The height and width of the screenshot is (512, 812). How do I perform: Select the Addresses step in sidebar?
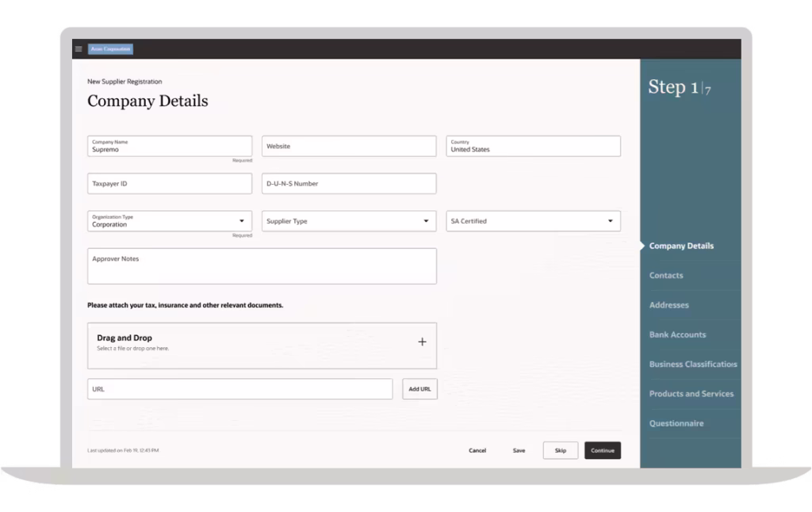click(668, 305)
